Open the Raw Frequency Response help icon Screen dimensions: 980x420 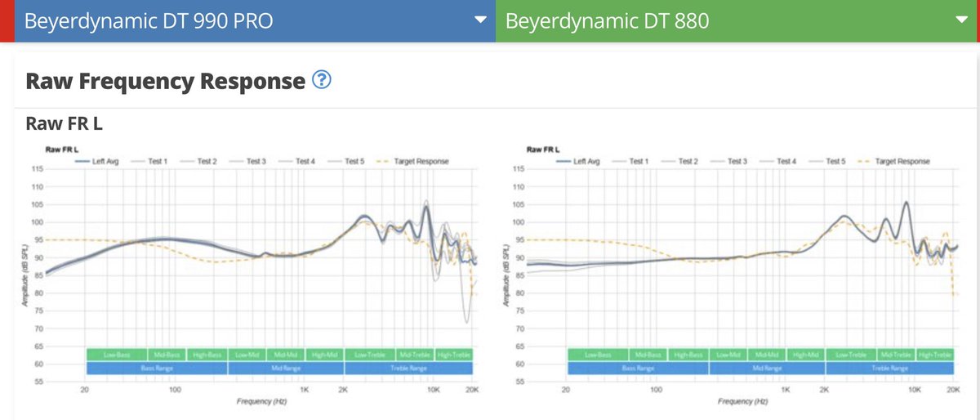[323, 80]
